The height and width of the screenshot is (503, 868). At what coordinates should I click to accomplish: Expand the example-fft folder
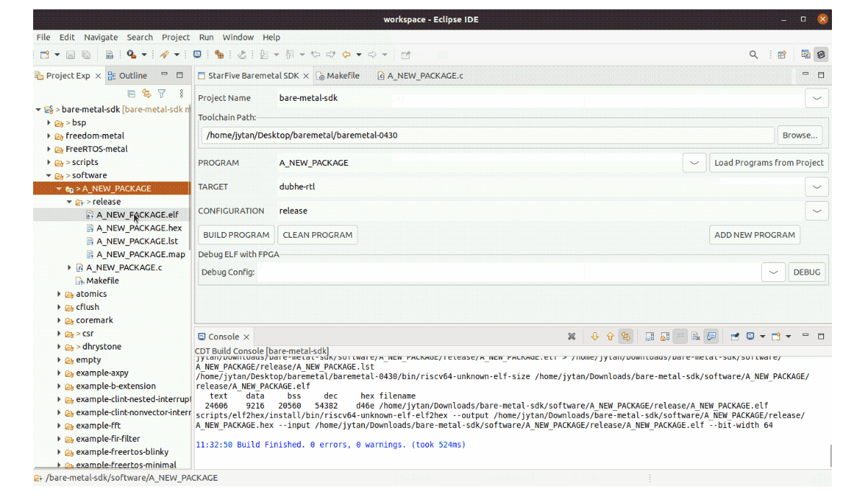coord(59,425)
